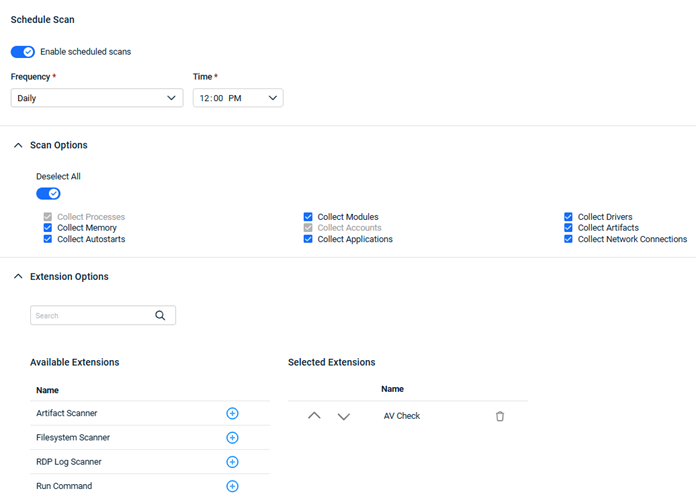Click the Collect Network Connections label
This screenshot has width=696, height=493.
[x=632, y=239]
